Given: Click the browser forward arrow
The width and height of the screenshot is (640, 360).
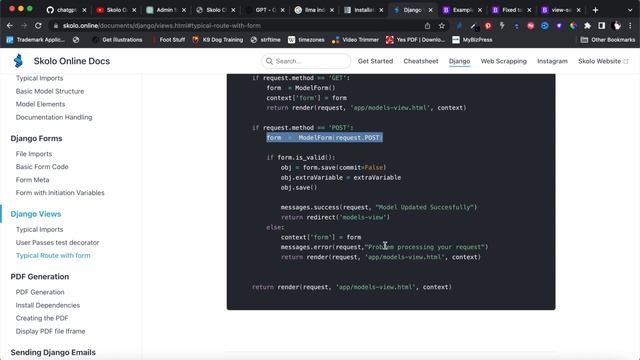Looking at the screenshot, I should point(24,25).
